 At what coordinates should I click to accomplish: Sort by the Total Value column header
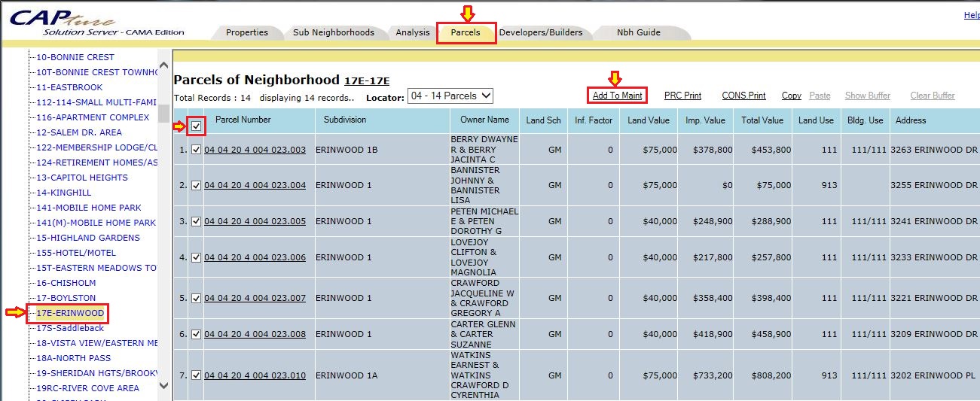point(762,120)
